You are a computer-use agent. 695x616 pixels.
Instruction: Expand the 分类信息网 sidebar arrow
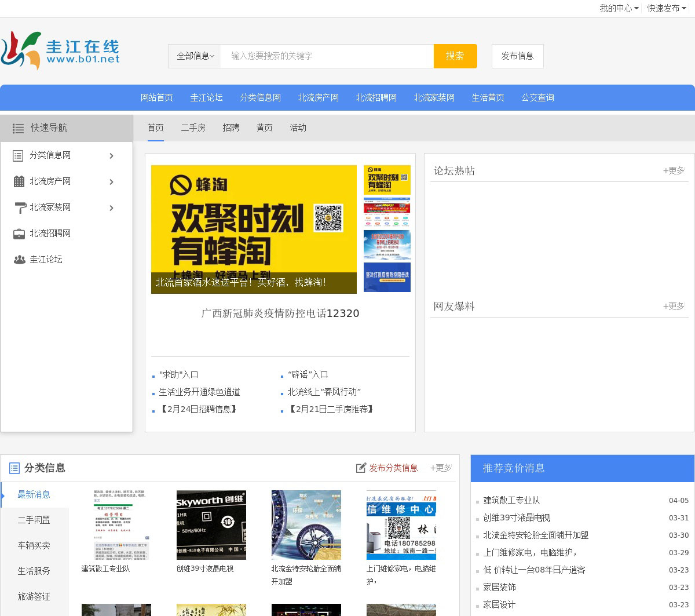tap(111, 156)
